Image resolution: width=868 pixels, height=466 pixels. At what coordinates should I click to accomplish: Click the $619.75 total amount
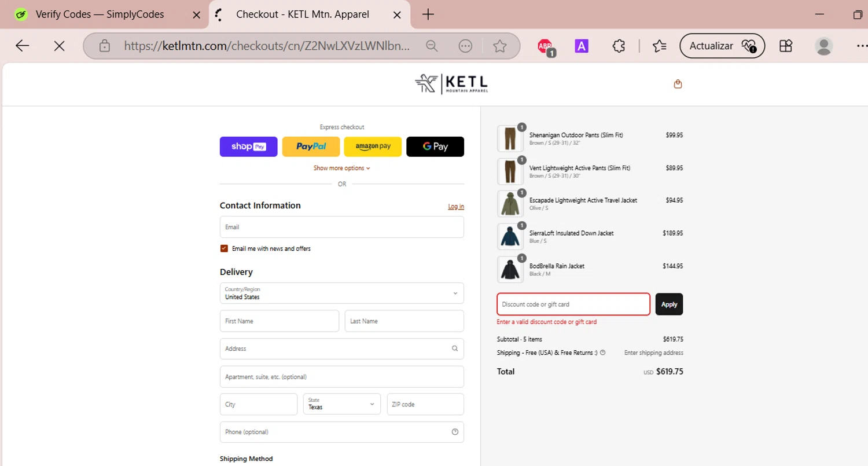(670, 372)
